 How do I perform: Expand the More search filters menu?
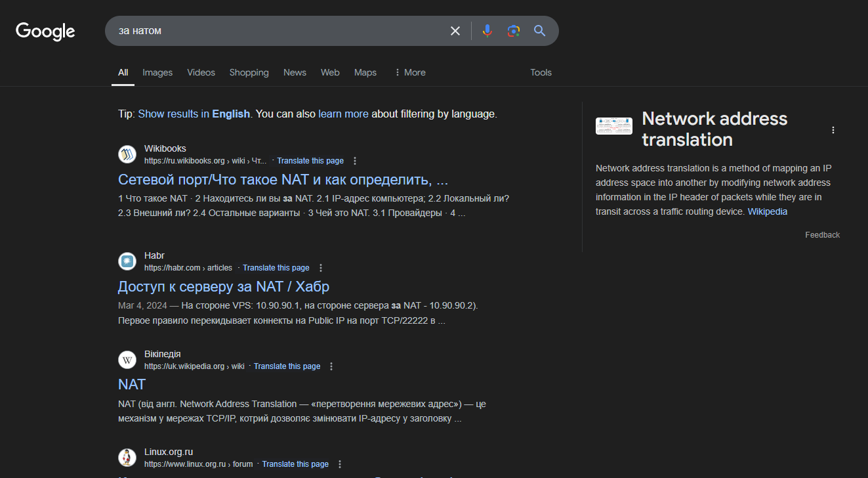(x=409, y=72)
